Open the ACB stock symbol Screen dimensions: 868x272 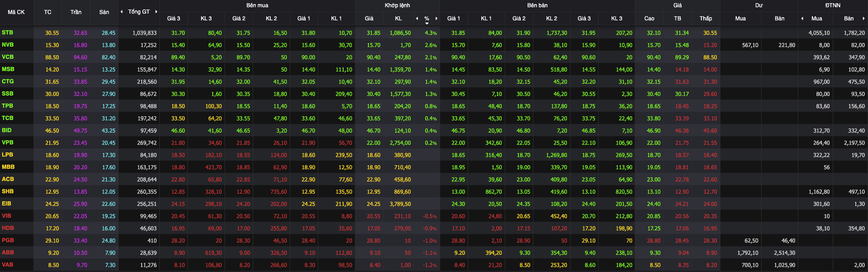tap(8, 179)
